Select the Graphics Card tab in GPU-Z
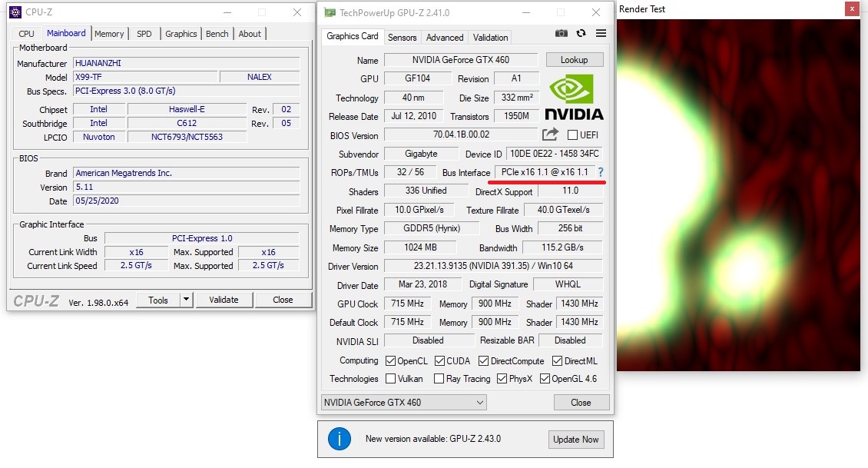868x468 pixels. tap(352, 36)
